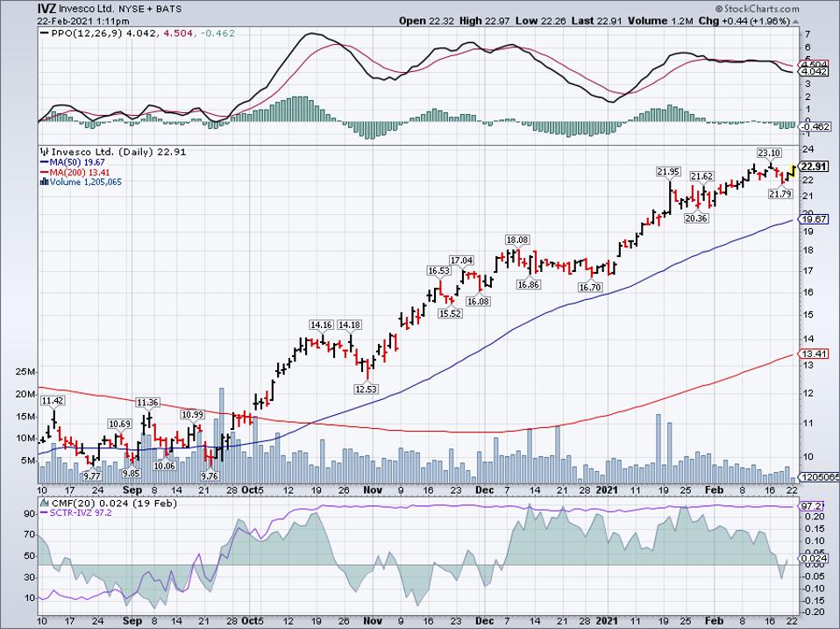
Task: Click the -0.462 histogram flag on PPO axis
Action: [814, 126]
